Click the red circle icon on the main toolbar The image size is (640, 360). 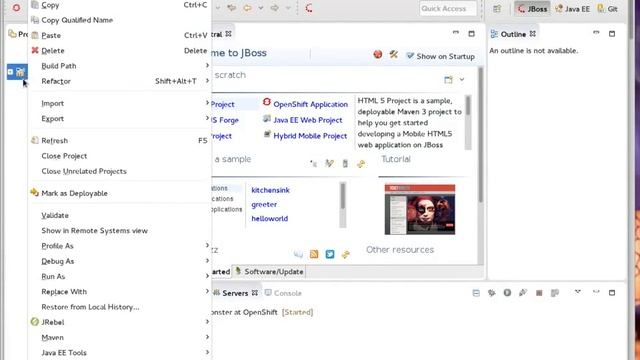tap(16, 8)
